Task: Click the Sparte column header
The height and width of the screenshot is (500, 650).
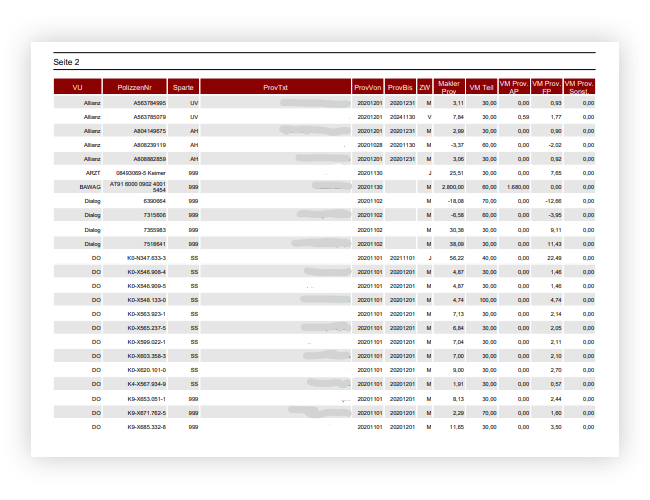Action: pos(183,87)
